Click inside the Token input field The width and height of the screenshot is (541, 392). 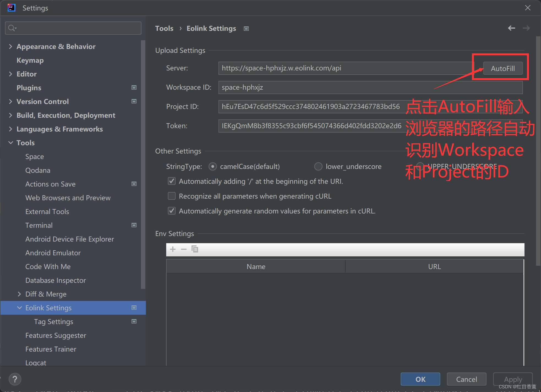click(311, 126)
